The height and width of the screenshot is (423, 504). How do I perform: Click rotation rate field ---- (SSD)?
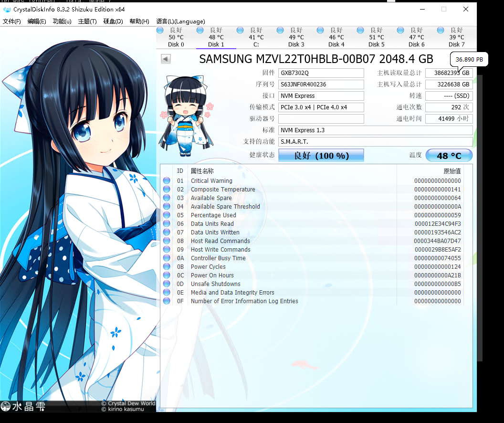(449, 96)
